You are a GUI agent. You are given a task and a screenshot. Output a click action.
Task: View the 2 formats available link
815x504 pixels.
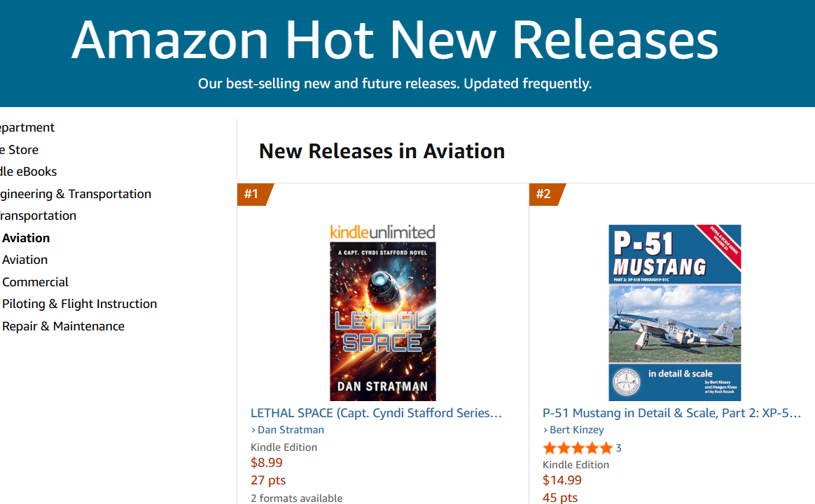tap(296, 498)
